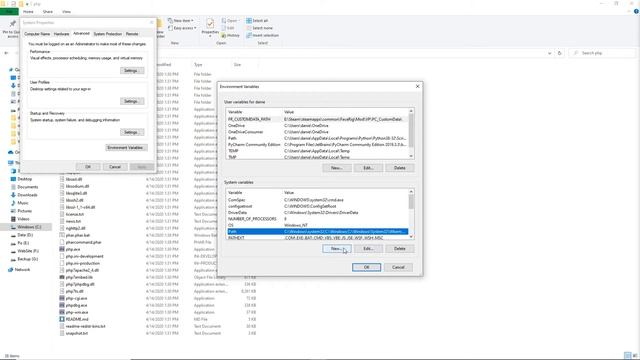The image size is (640, 360).
Task: Open the File menu in Explorer
Action: 9,12
